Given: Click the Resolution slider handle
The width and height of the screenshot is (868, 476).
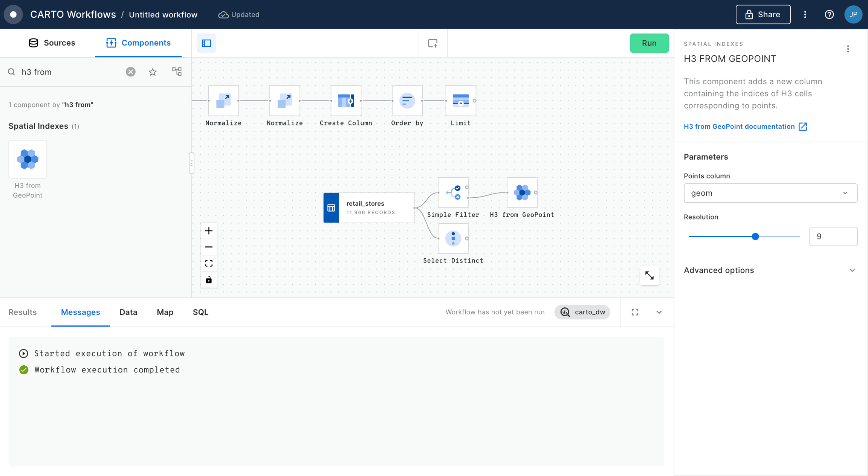Looking at the screenshot, I should pyautogui.click(x=755, y=236).
